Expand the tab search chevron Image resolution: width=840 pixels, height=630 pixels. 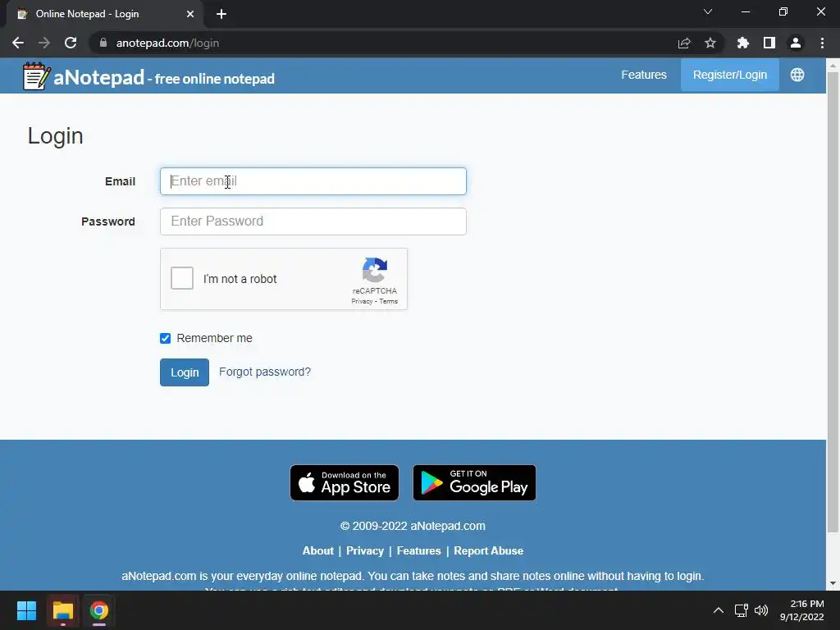pos(708,11)
